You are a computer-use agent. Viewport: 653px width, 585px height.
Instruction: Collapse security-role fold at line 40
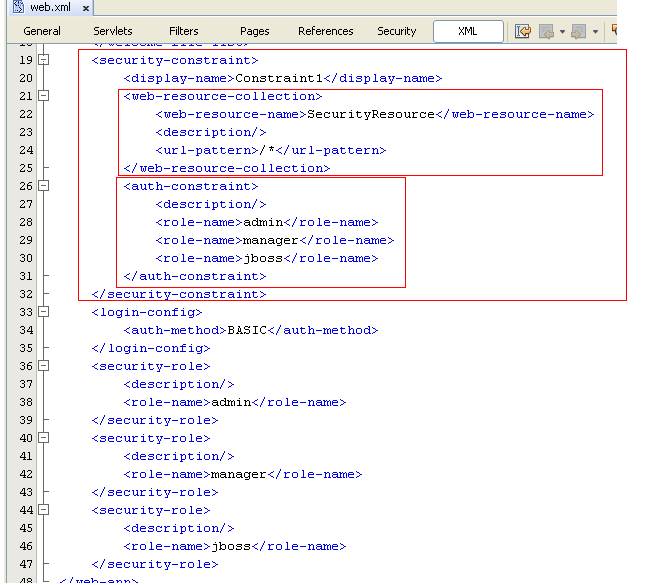coord(43,438)
